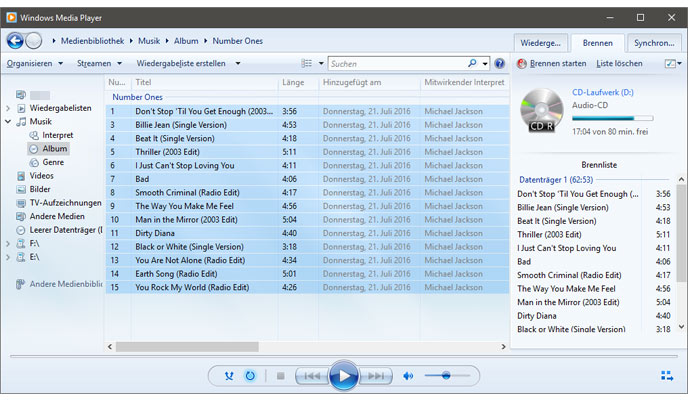The width and height of the screenshot is (688, 400).
Task: Sort by the Länge column header
Action: pos(298,82)
